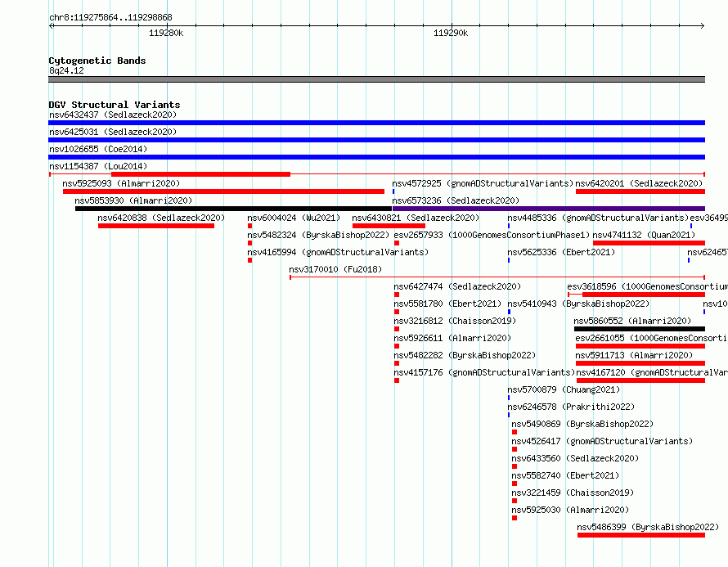This screenshot has height=567, width=728.
Task: Click the nsv6432437 (Sedlazeck2020) variant label
Action: pyautogui.click(x=113, y=115)
